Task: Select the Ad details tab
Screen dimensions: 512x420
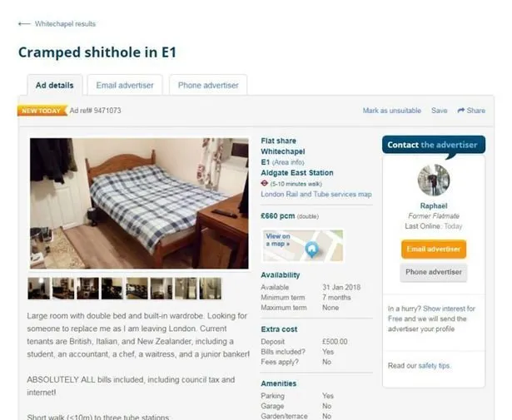Action: click(x=55, y=85)
